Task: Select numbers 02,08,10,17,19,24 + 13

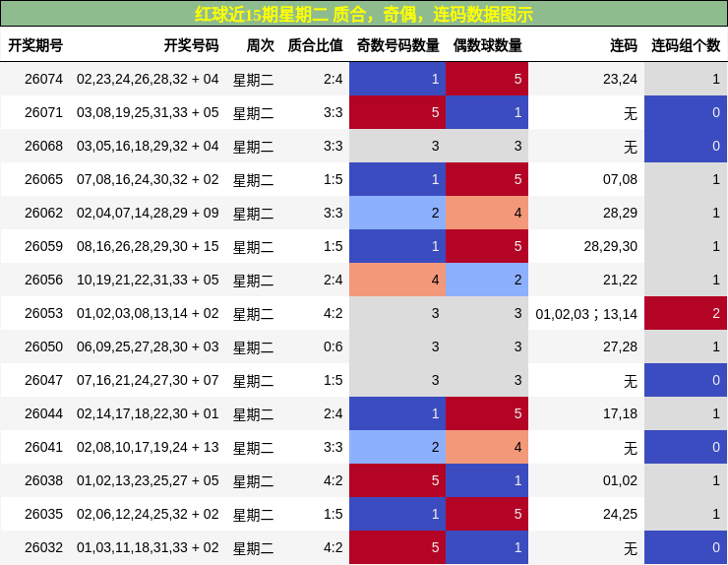Action: (x=148, y=447)
